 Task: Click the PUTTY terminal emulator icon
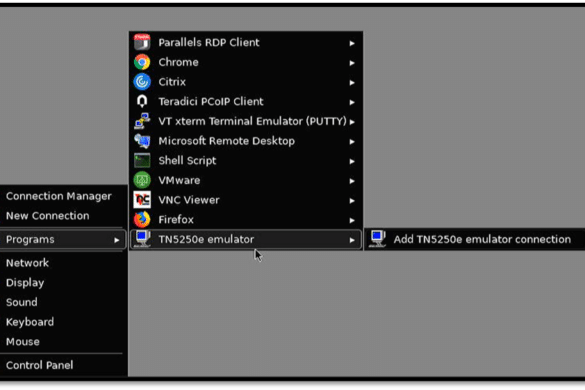142,121
